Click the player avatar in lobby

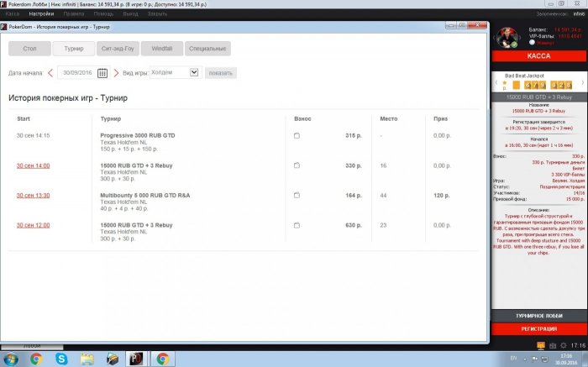(x=507, y=38)
